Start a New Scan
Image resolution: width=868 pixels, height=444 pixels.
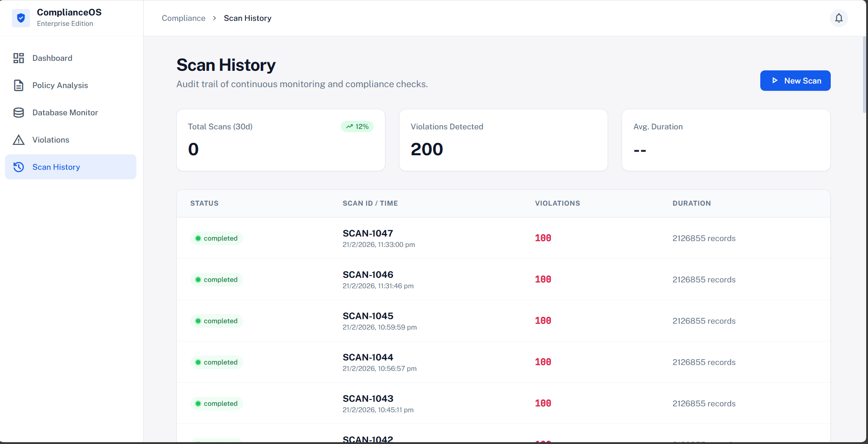pyautogui.click(x=795, y=81)
